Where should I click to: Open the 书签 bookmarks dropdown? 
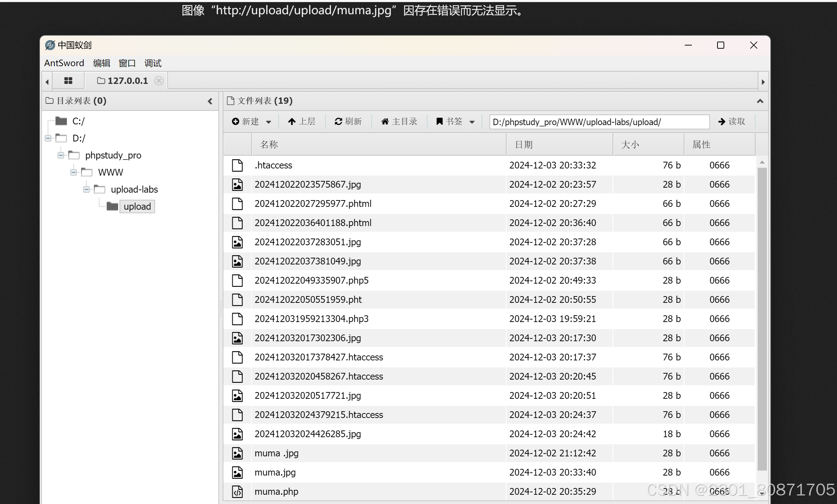coord(455,122)
